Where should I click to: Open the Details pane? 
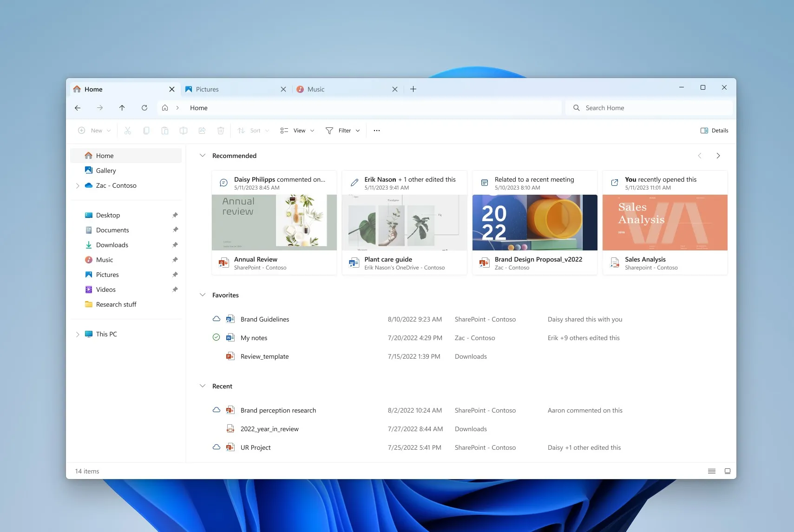714,131
